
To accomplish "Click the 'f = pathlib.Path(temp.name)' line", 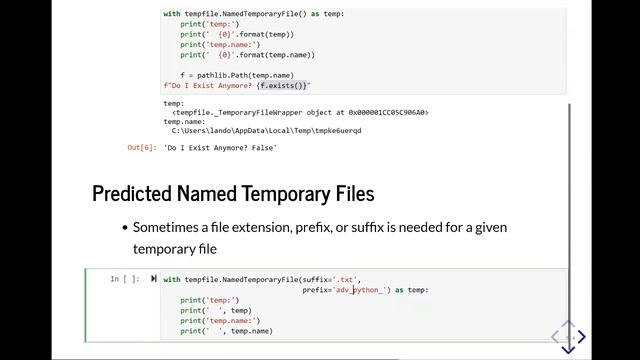I will pos(237,76).
